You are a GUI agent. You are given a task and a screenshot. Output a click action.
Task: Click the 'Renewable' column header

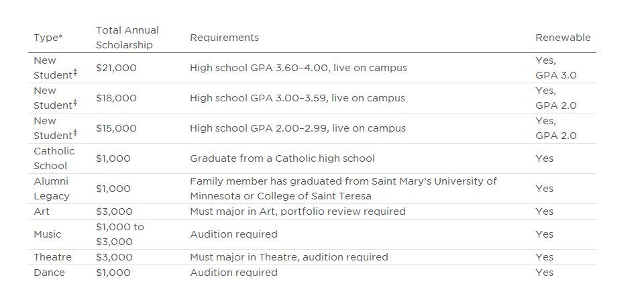(x=563, y=38)
